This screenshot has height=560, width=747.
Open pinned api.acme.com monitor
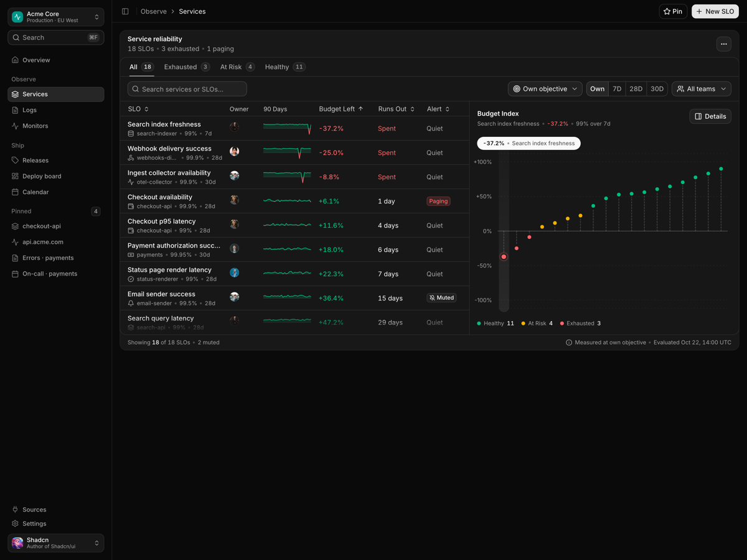pos(56,242)
